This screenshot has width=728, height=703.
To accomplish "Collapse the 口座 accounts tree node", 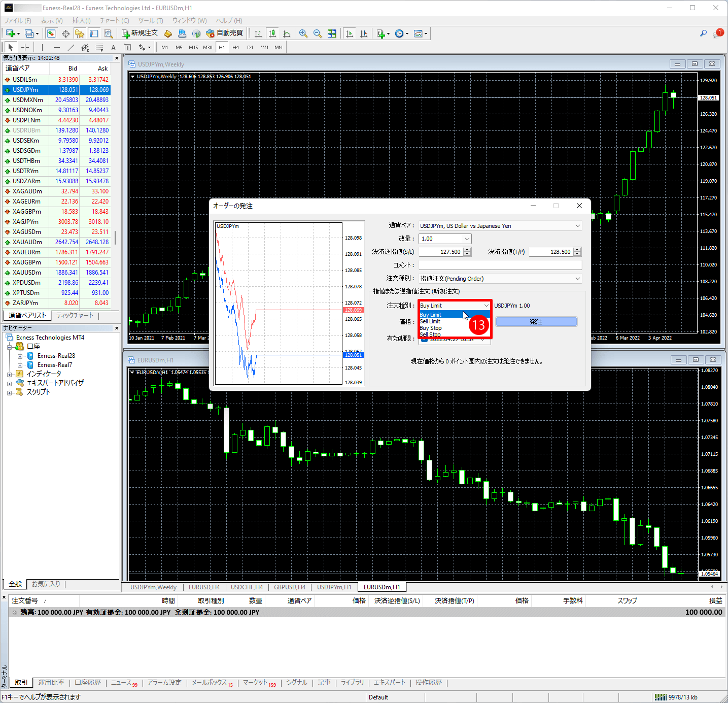I will pyautogui.click(x=9, y=347).
